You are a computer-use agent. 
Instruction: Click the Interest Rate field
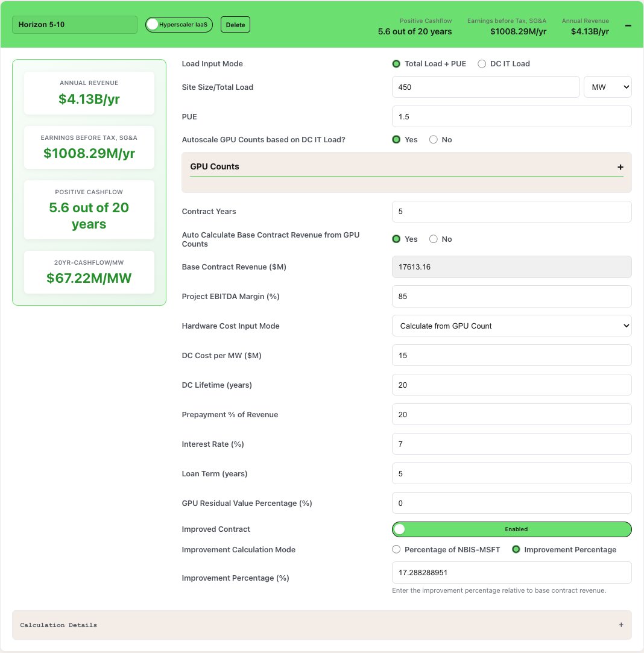(511, 444)
